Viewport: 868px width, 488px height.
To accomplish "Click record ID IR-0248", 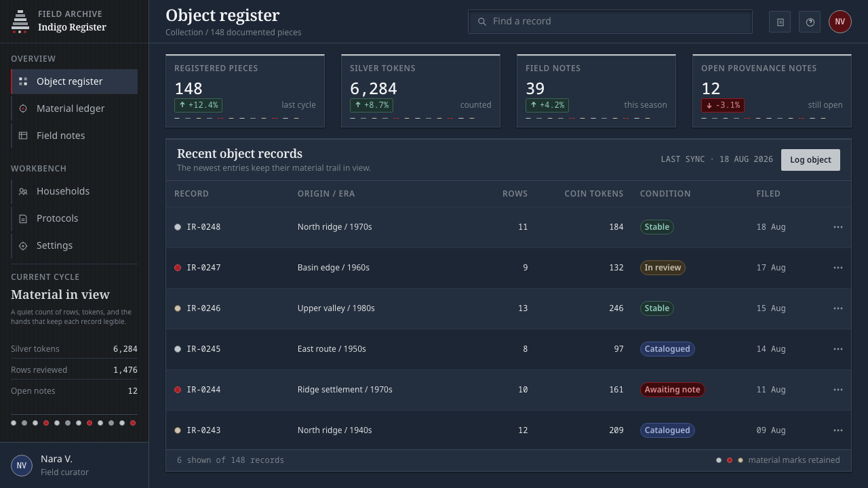I will tap(203, 227).
